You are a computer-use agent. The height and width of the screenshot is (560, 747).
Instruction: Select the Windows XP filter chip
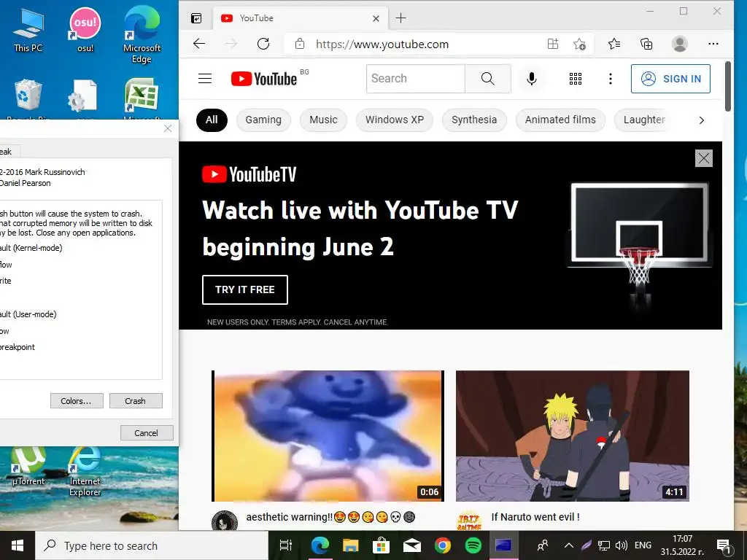(395, 120)
